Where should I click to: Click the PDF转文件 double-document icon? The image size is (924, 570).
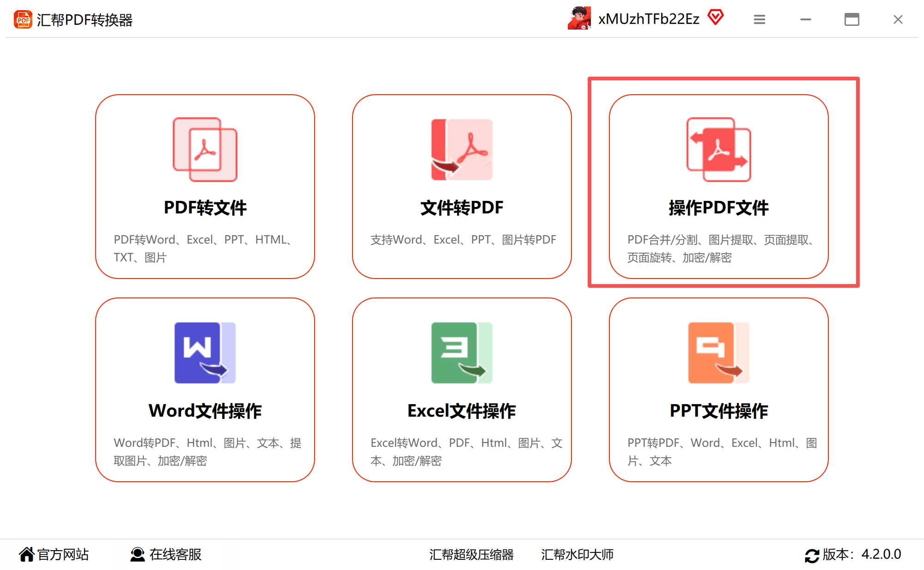205,149
